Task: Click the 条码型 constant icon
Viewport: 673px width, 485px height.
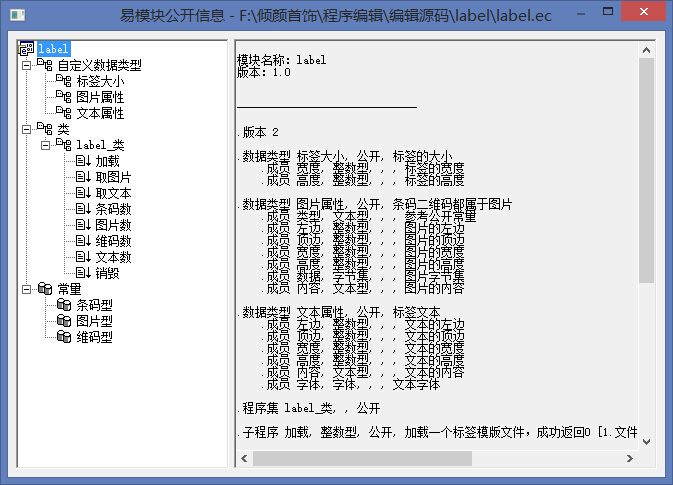Action: click(x=64, y=305)
